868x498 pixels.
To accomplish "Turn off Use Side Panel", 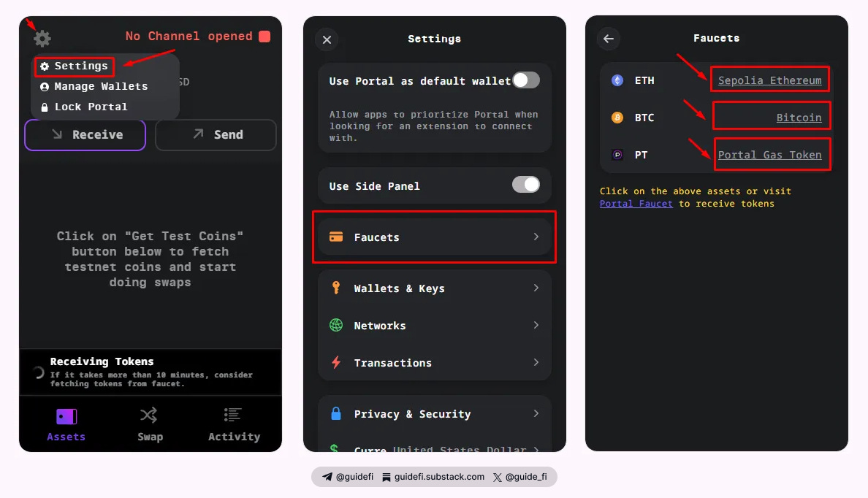I will pyautogui.click(x=528, y=185).
